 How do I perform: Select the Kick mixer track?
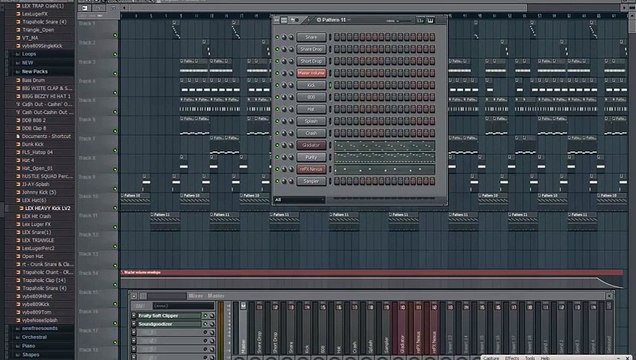(307, 328)
